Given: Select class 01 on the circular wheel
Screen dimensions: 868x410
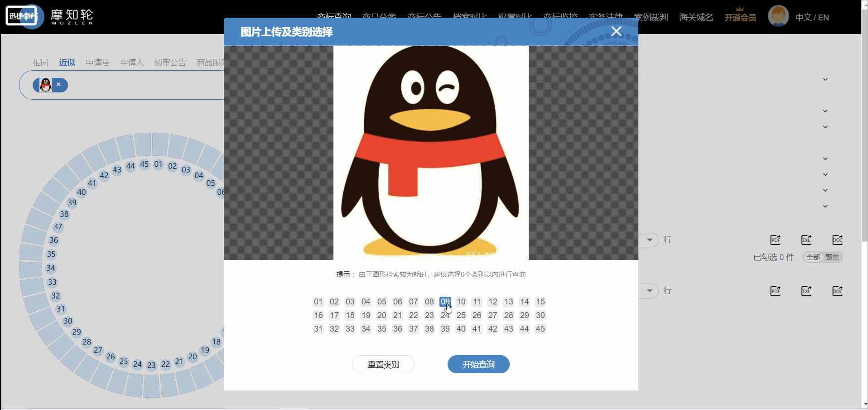Looking at the screenshot, I should point(158,164).
